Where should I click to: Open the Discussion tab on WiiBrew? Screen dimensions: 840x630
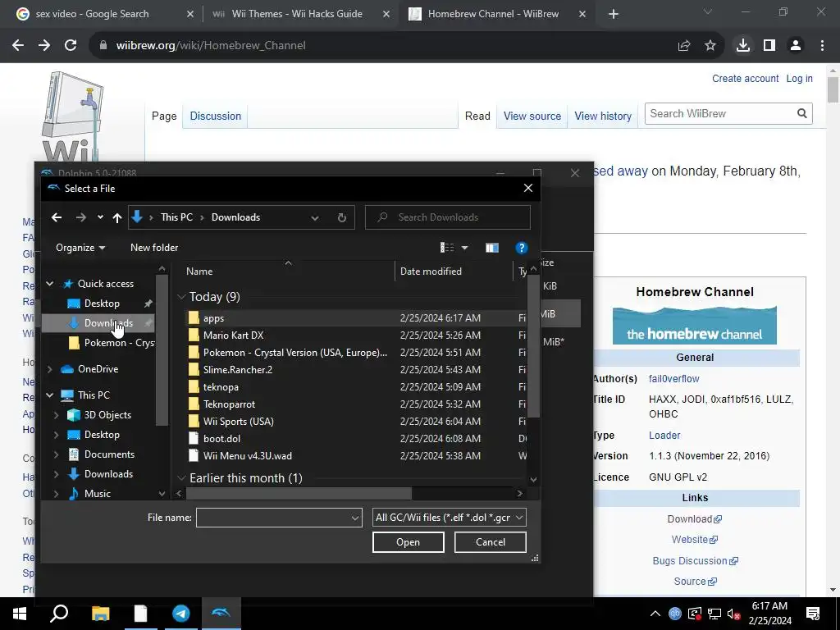point(216,116)
